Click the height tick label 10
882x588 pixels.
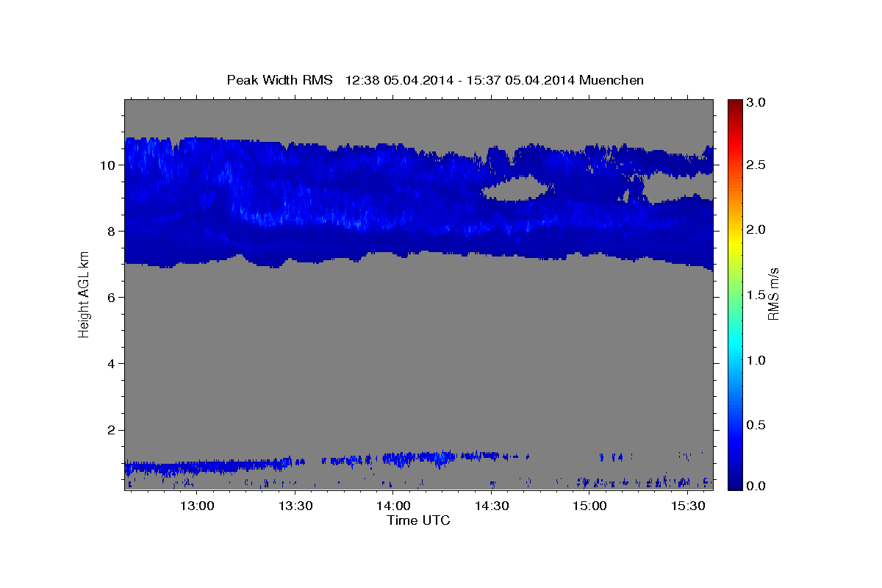pyautogui.click(x=110, y=165)
